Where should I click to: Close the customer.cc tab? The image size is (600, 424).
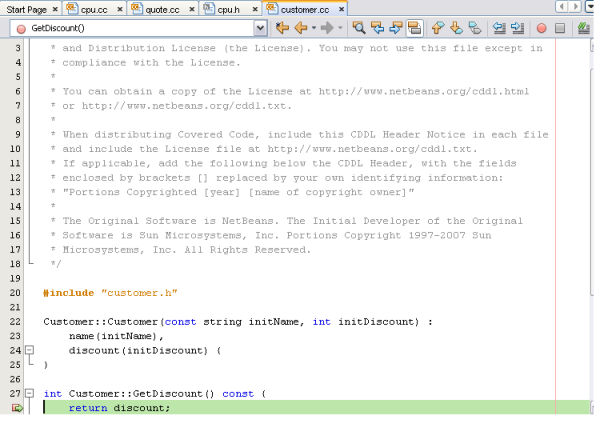(341, 9)
